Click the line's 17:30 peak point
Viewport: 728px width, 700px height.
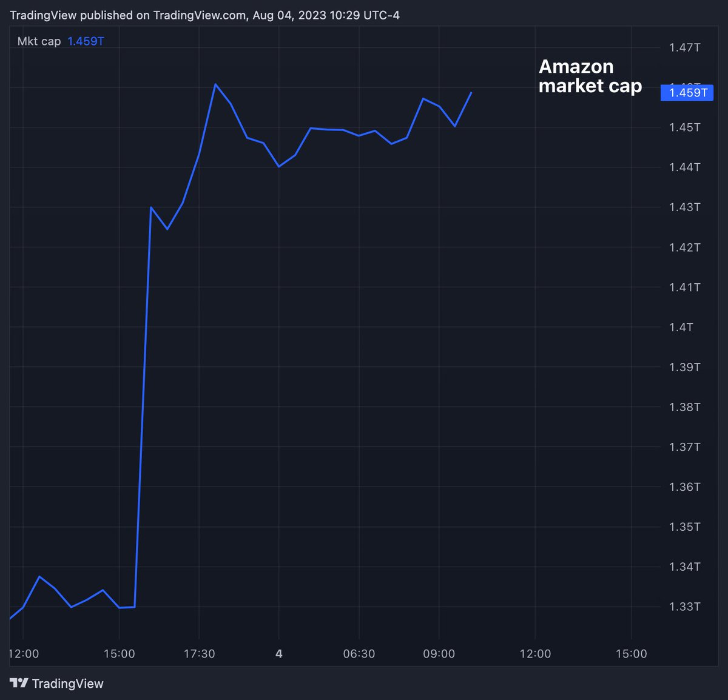coord(215,84)
